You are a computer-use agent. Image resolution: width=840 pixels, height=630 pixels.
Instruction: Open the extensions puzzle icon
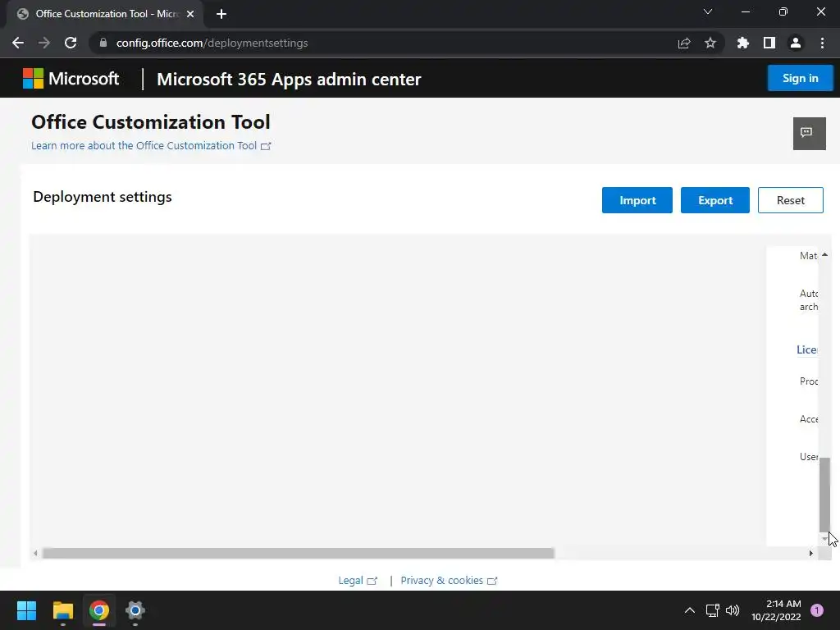[x=743, y=43]
